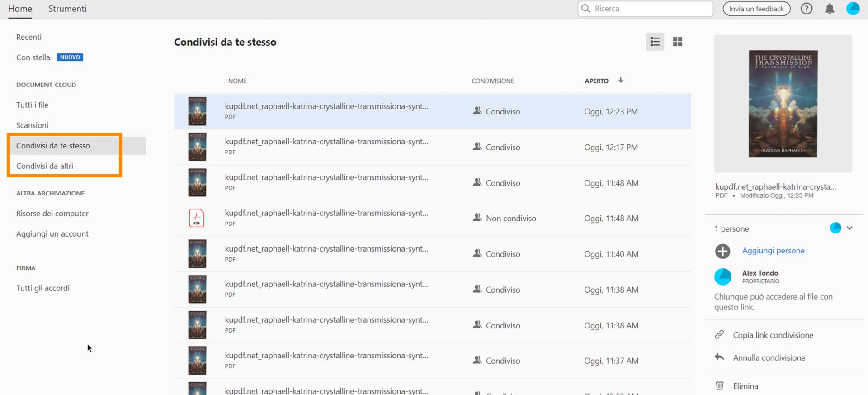The width and height of the screenshot is (868, 395).
Task: Open the Strumenti tab
Action: click(67, 9)
